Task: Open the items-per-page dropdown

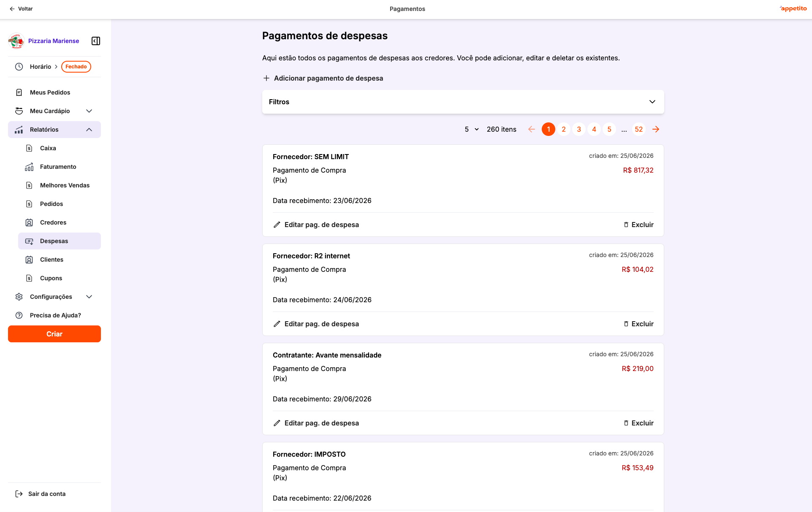Action: [472, 129]
